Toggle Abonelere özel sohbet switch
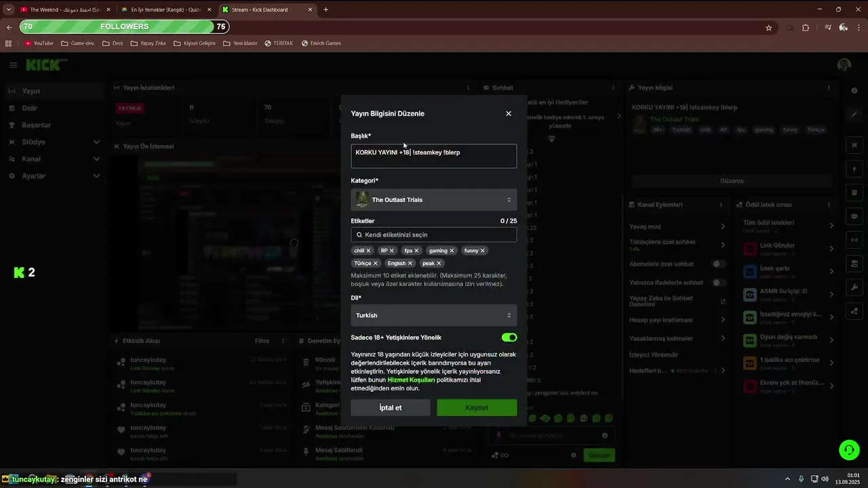868x488 pixels. (719, 264)
